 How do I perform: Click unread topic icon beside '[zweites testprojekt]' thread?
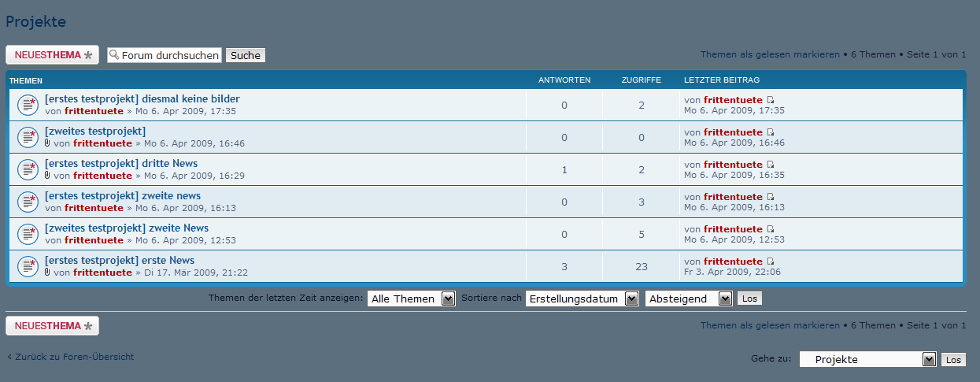[x=28, y=137]
